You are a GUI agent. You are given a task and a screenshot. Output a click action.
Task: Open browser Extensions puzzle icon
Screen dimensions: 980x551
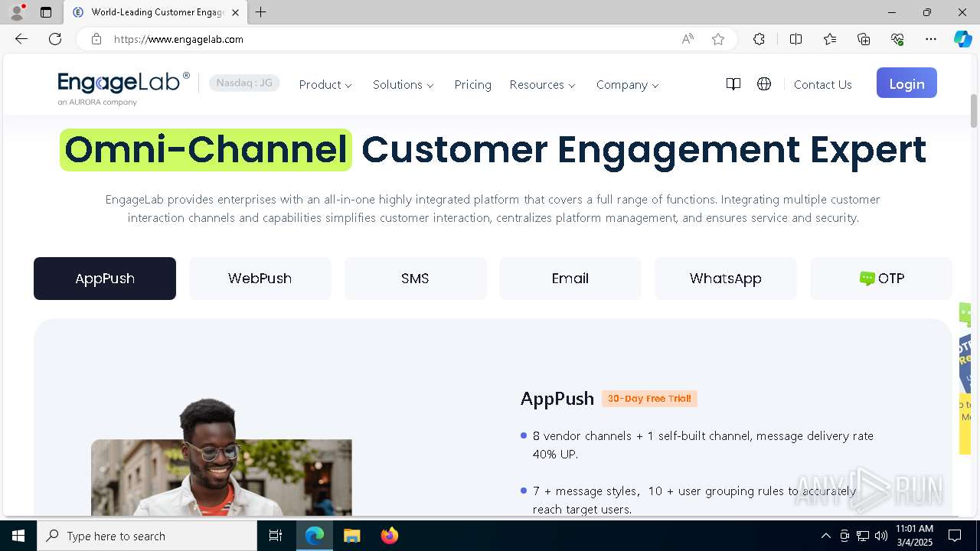pos(759,39)
